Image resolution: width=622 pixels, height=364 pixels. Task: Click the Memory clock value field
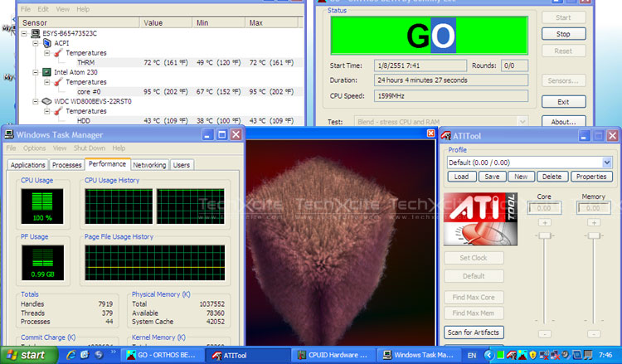(594, 208)
